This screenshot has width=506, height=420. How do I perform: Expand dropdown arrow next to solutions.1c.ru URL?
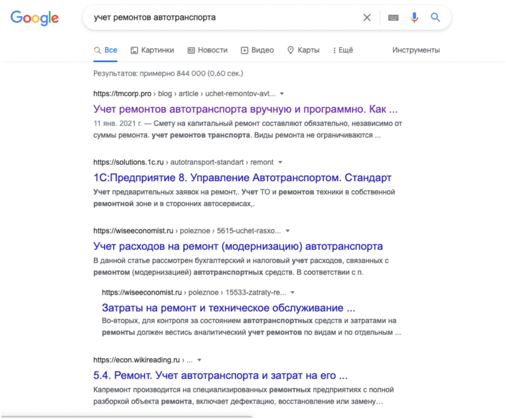[280, 162]
